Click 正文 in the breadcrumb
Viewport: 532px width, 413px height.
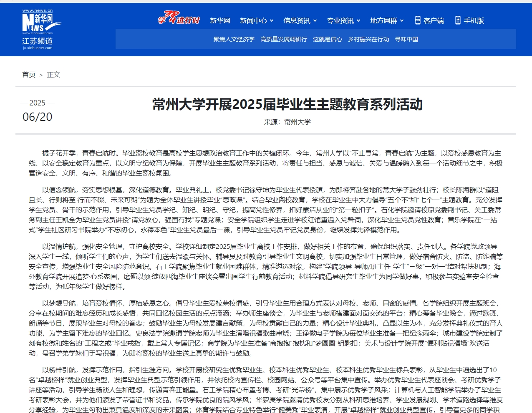tap(53, 75)
